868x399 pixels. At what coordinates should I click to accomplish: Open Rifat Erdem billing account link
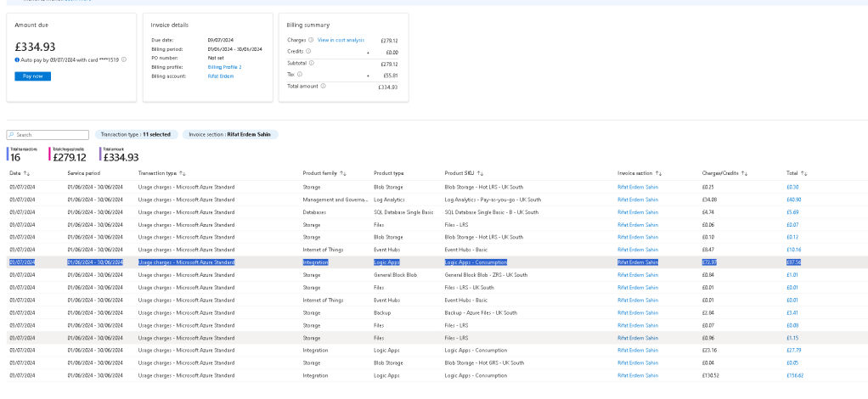tap(221, 76)
